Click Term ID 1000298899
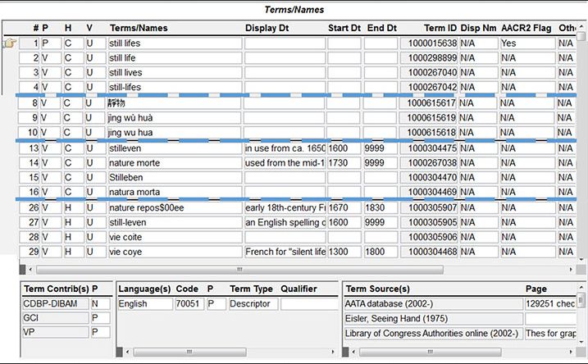 [429, 58]
